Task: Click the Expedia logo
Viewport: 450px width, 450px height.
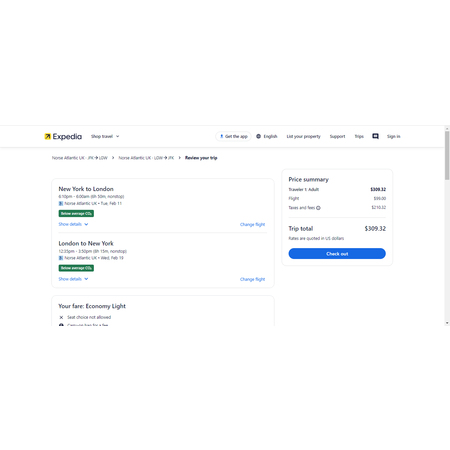Action: [63, 136]
